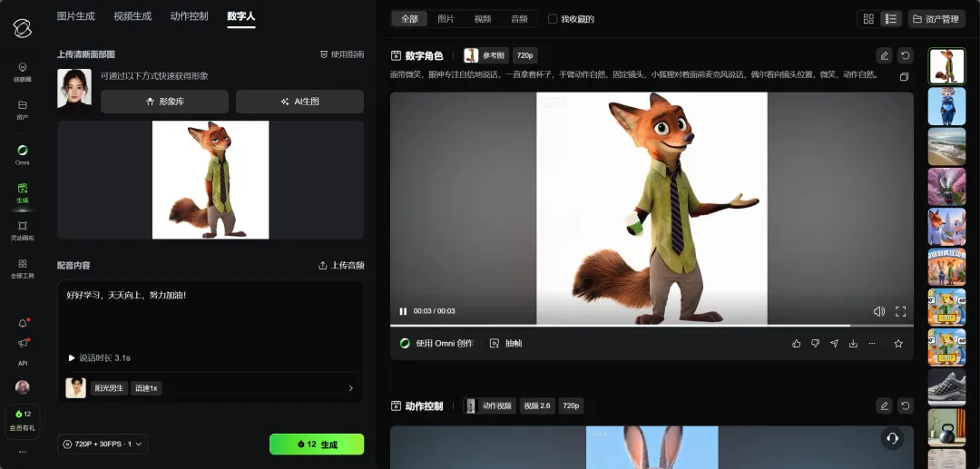Open the announcements megaphone icon
This screenshot has width=980, height=469.
point(23,343)
